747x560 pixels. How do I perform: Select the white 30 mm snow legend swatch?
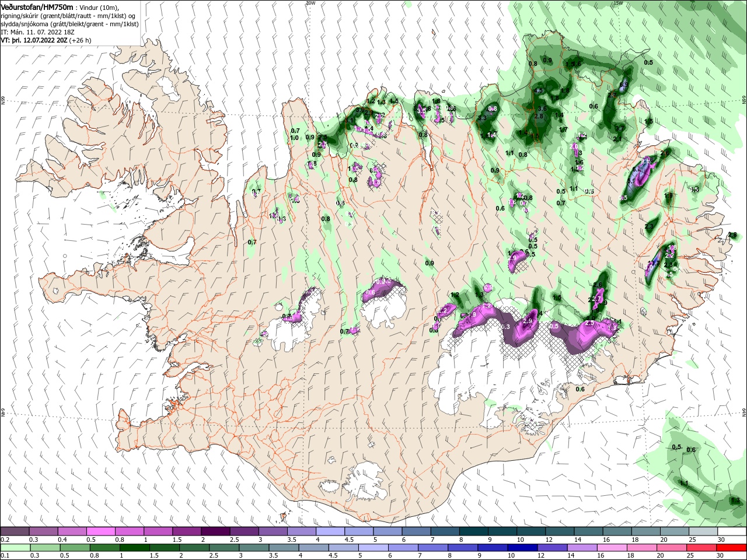click(x=732, y=531)
